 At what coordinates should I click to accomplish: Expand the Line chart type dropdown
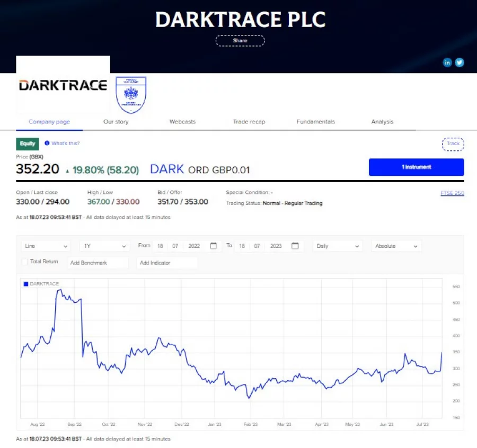tap(46, 246)
